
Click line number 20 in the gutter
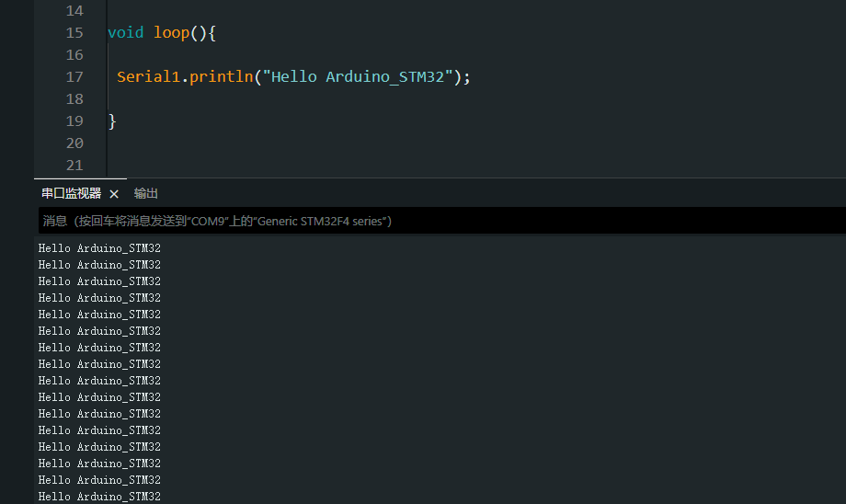pyautogui.click(x=74, y=143)
